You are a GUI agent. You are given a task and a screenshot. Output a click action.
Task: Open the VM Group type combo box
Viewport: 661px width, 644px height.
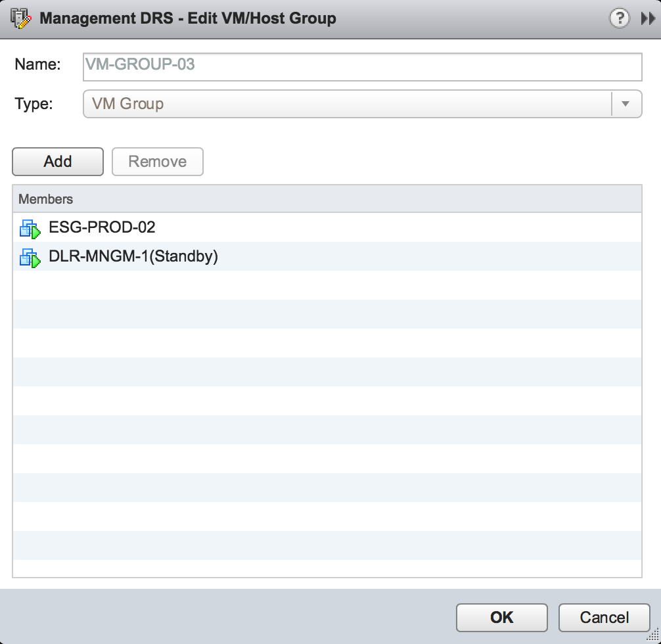click(347, 104)
